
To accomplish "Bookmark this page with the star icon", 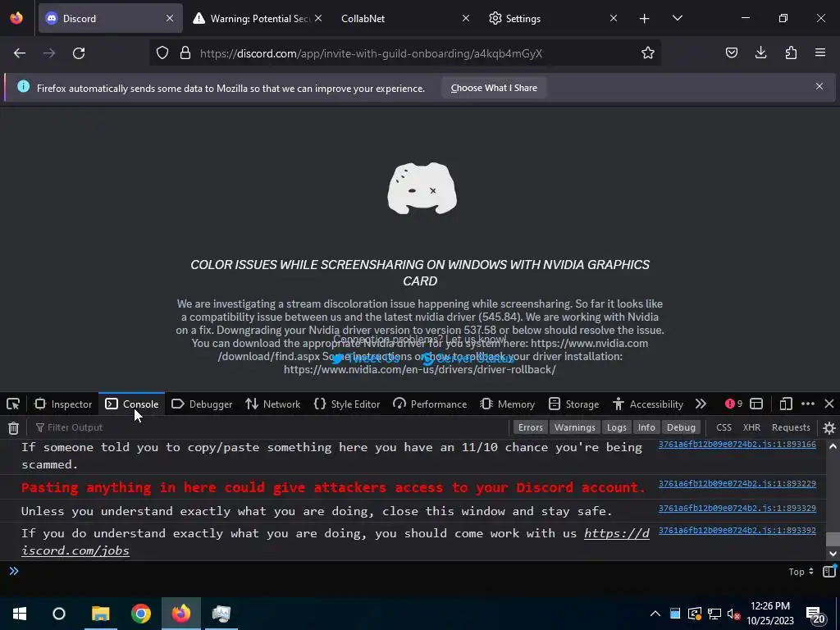I will (x=648, y=53).
